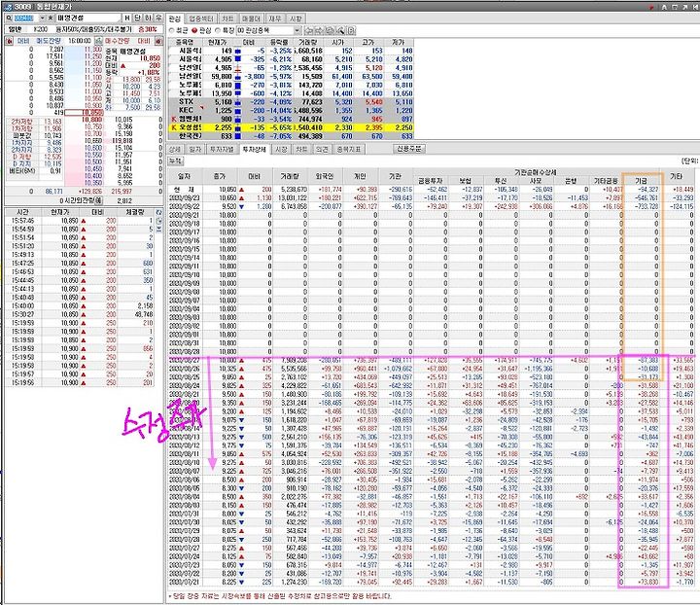Click the 종목명 column header
This screenshot has height=605, width=700.
(185, 42)
